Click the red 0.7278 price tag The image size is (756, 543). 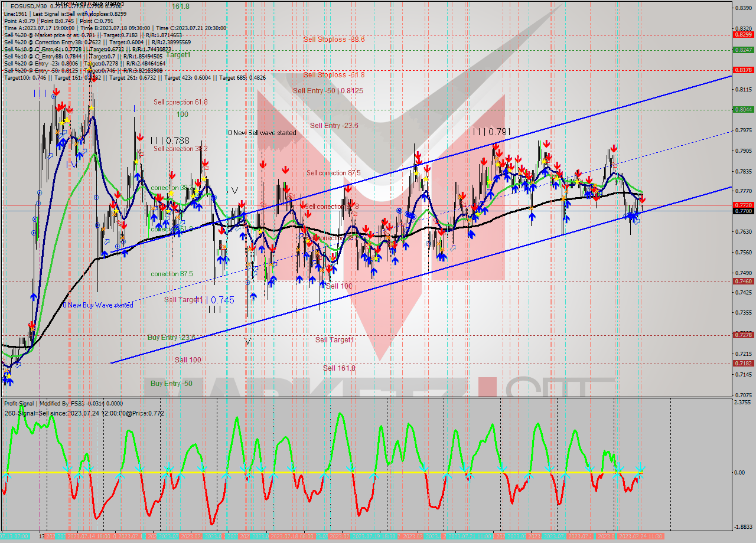(x=743, y=335)
